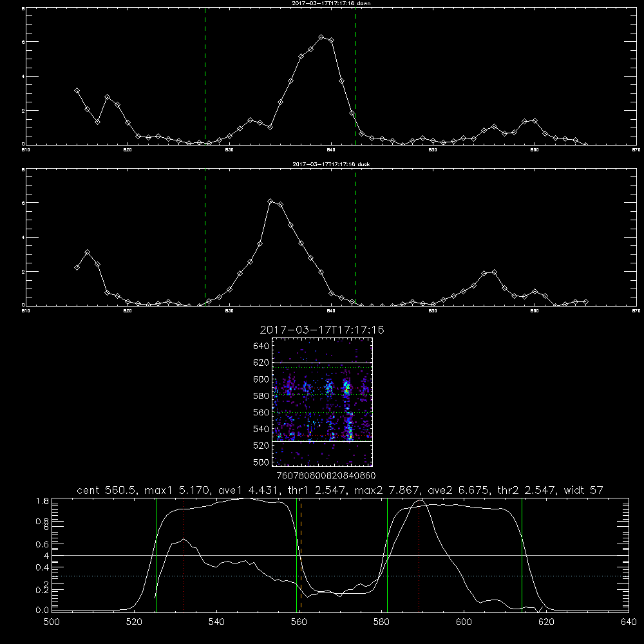Click the '540' x-axis label of the bottom plot
644x644 pixels.
[x=216, y=621]
